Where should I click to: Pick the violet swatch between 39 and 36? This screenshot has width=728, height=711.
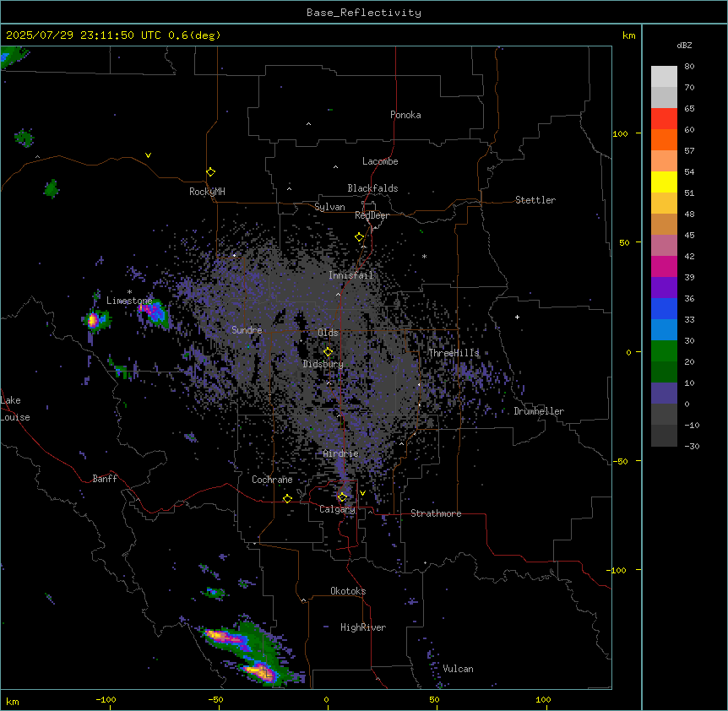(664, 288)
